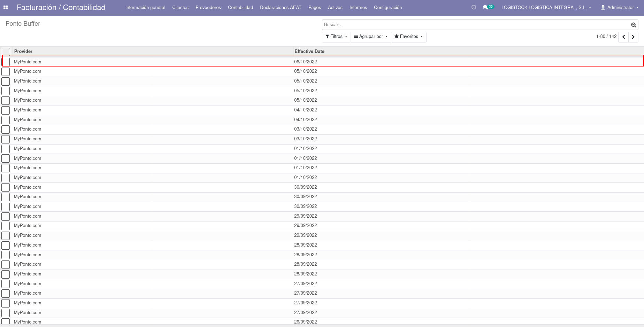This screenshot has width=644, height=327.
Task: Open the Declaraciones AEAT menu
Action: pyautogui.click(x=281, y=7)
